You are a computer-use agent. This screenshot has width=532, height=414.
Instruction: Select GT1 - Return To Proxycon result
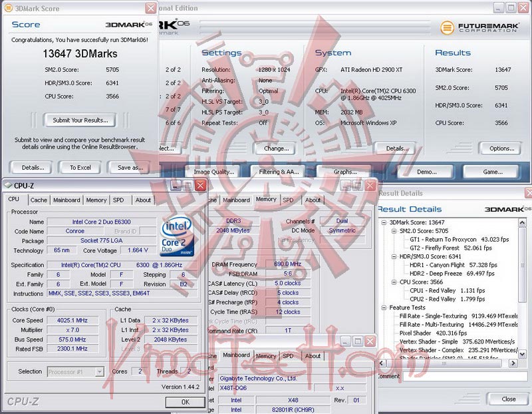pyautogui.click(x=459, y=240)
